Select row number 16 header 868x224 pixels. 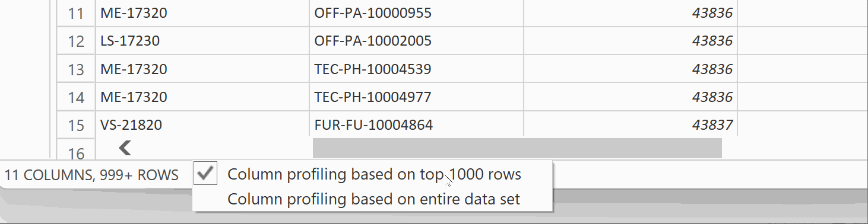[x=76, y=151]
